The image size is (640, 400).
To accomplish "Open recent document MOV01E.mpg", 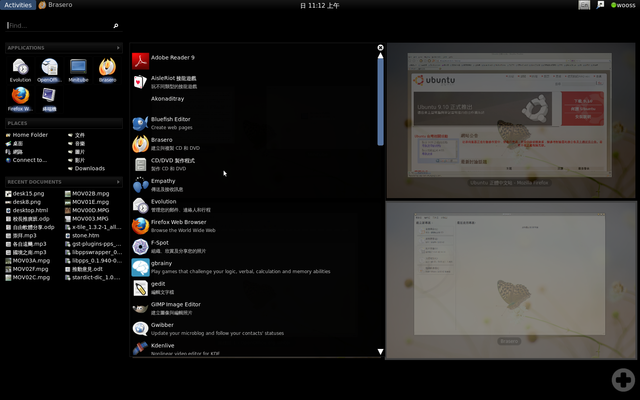I will (x=87, y=202).
